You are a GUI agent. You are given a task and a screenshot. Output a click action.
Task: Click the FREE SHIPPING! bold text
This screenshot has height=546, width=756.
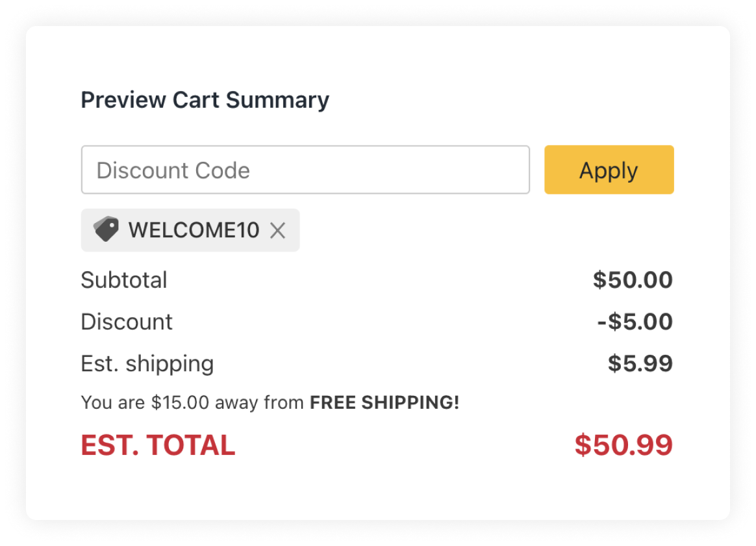point(384,402)
